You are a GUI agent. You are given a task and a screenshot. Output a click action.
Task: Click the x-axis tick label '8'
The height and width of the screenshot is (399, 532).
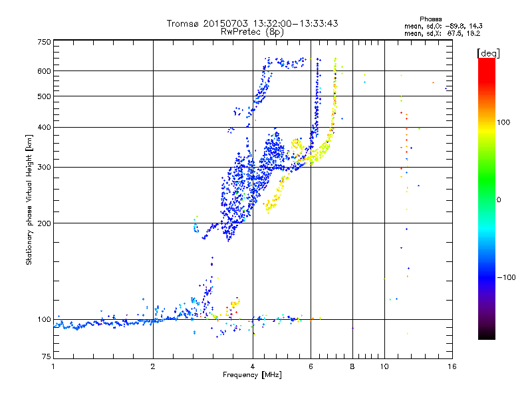click(352, 366)
